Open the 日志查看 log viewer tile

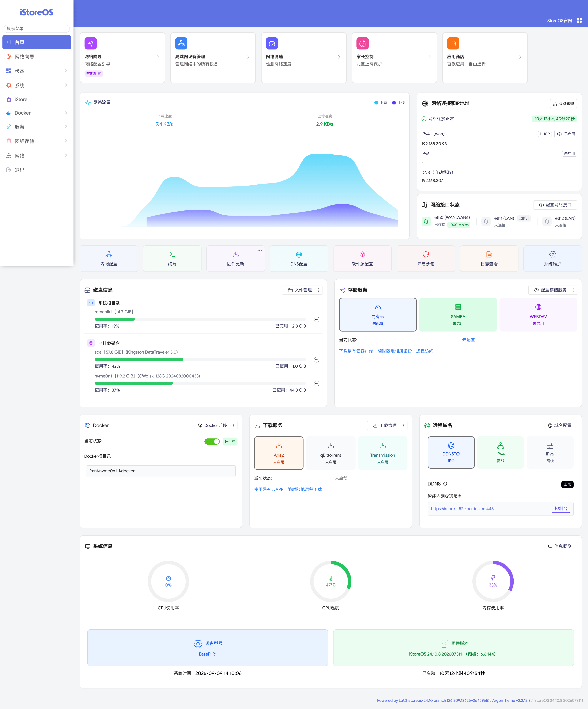pyautogui.click(x=489, y=259)
